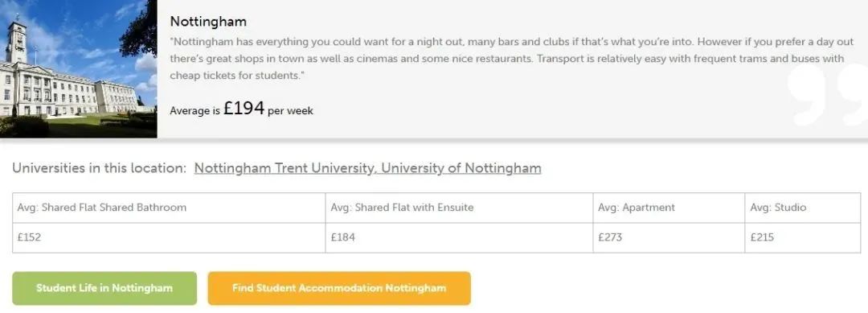
Task: Click the Universities in this location label
Action: (x=100, y=168)
